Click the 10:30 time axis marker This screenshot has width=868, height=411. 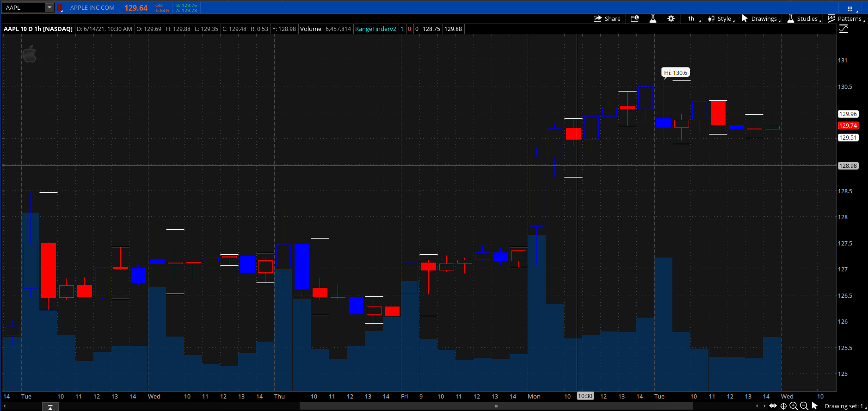[x=585, y=396]
